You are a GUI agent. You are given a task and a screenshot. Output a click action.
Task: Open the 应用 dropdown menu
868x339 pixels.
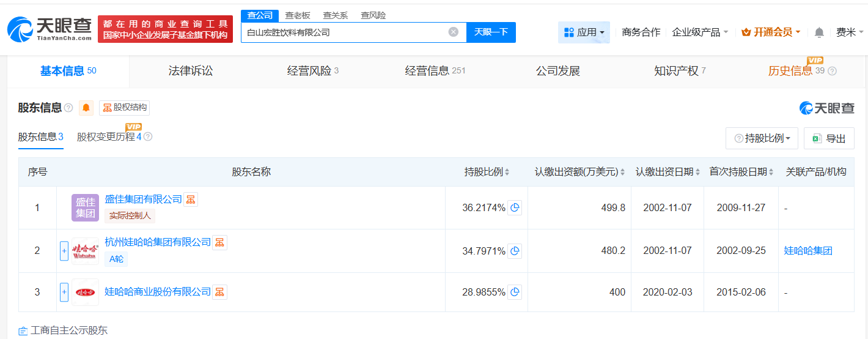tap(584, 32)
